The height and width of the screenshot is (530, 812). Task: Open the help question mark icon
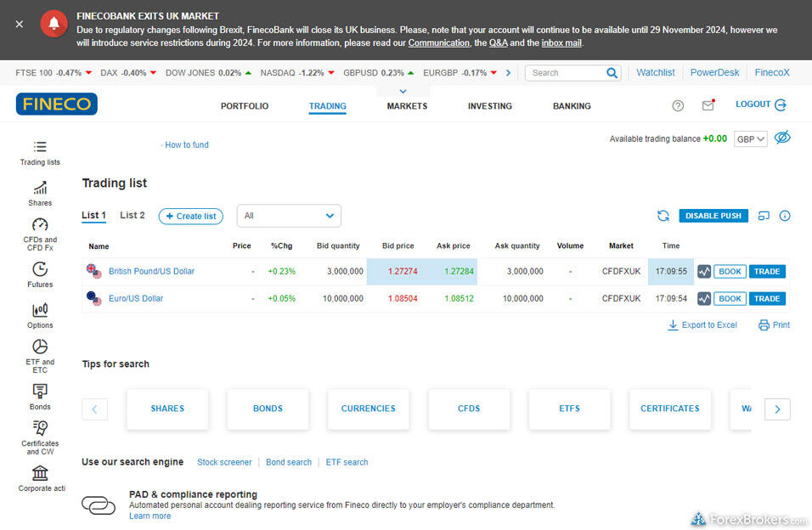coord(677,105)
